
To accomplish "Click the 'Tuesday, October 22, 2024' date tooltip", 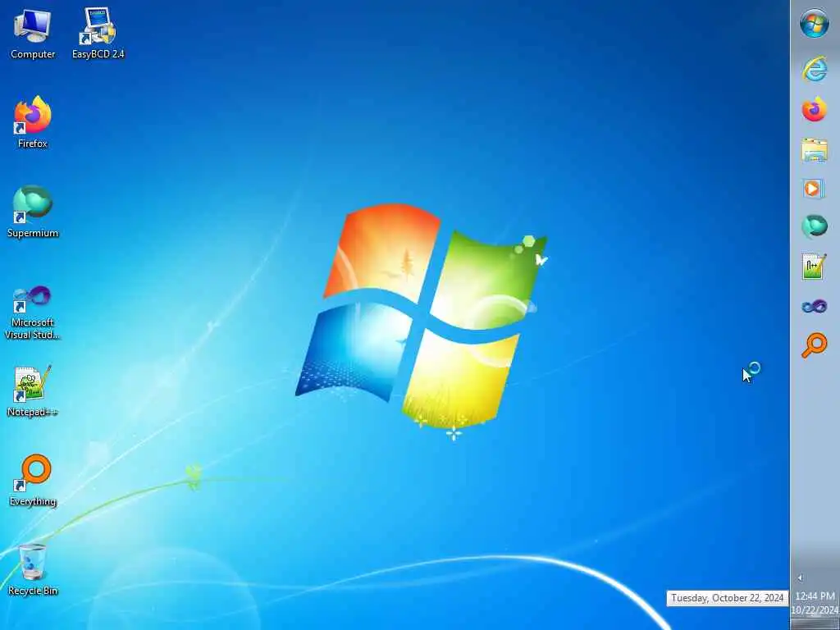I will pos(728,598).
